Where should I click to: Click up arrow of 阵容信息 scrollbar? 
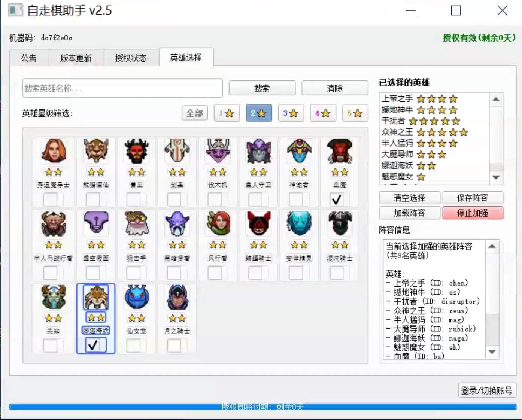point(492,246)
